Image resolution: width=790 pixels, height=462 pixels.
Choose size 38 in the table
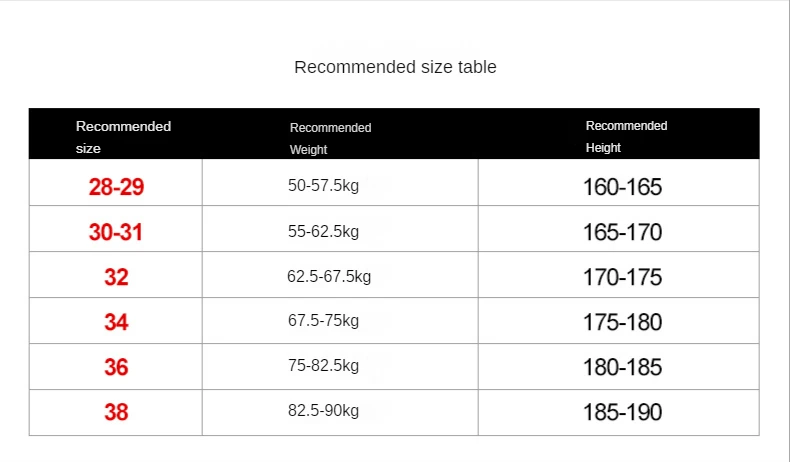click(116, 411)
